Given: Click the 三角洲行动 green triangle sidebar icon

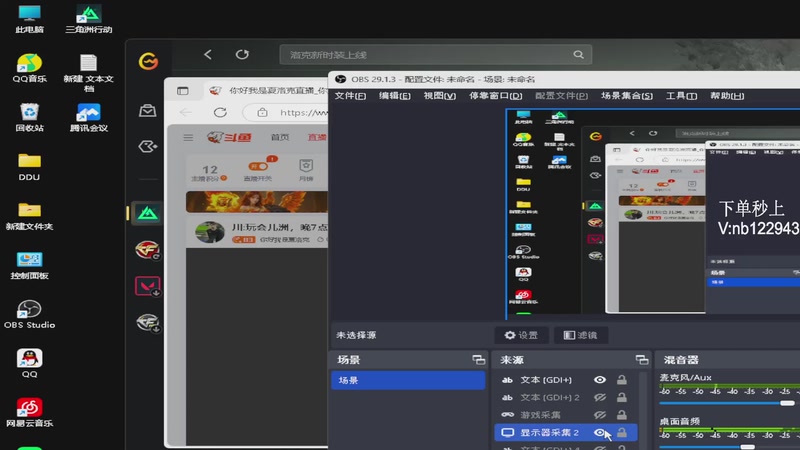Looking at the screenshot, I should click(x=147, y=213).
